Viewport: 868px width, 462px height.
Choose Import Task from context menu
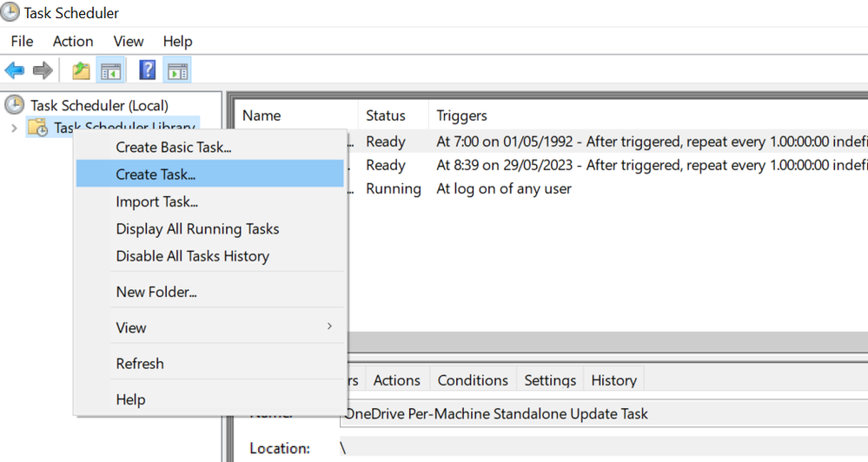(157, 202)
